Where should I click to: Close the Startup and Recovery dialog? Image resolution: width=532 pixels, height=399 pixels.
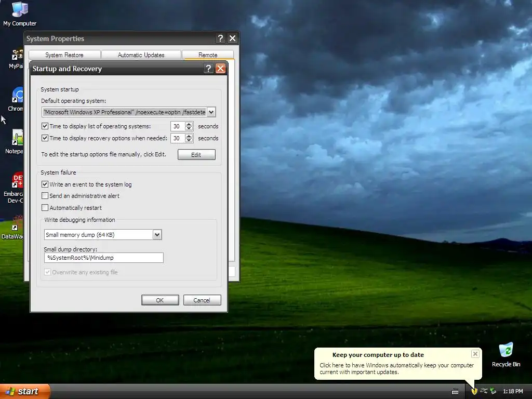tap(220, 69)
